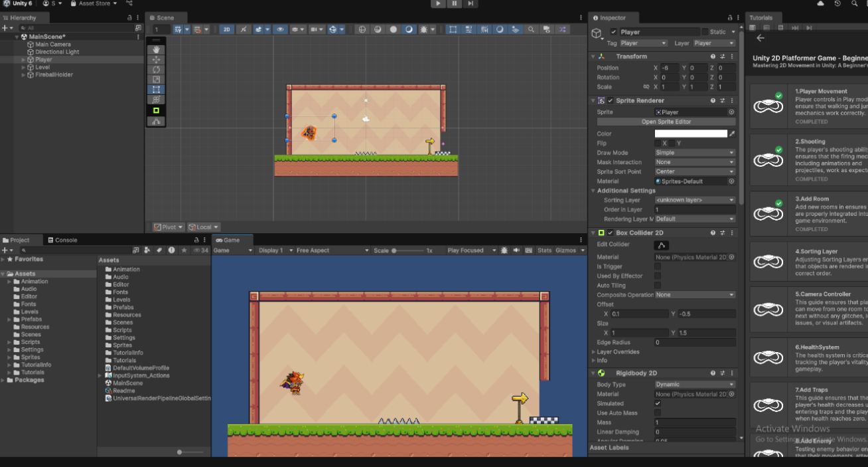Open the Layer dropdown in Inspector
The height and width of the screenshot is (467, 868).
pos(714,43)
